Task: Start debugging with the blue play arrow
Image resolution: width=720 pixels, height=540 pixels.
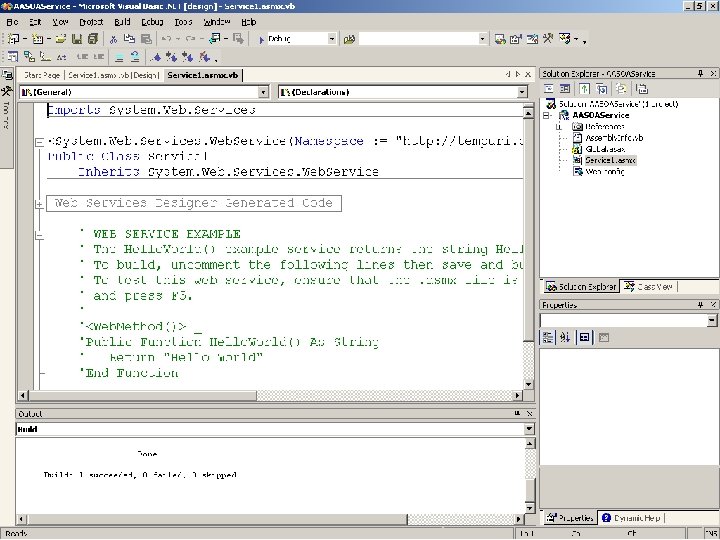Action: pyautogui.click(x=261, y=39)
